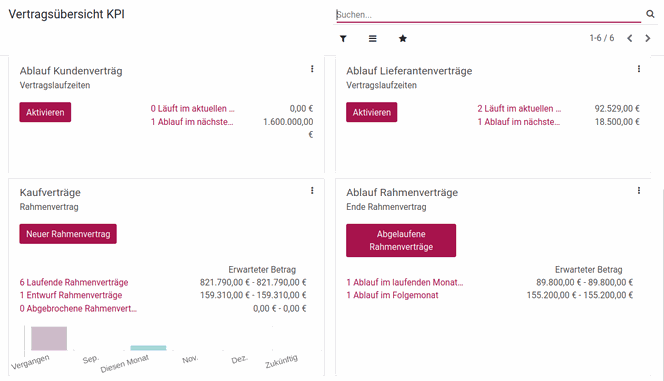Click the Kaufverträge card title
The image size is (664, 381).
pos(50,193)
